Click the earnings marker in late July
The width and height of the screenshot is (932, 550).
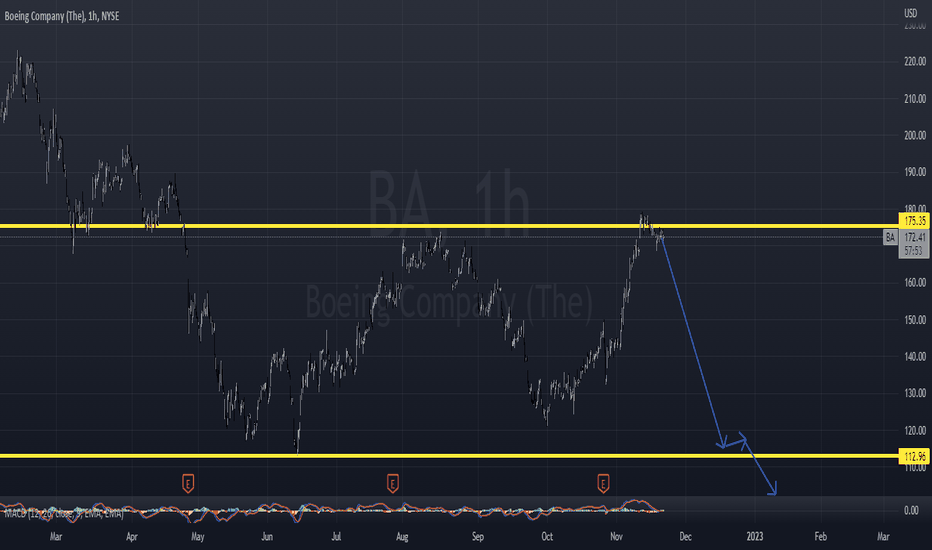392,483
